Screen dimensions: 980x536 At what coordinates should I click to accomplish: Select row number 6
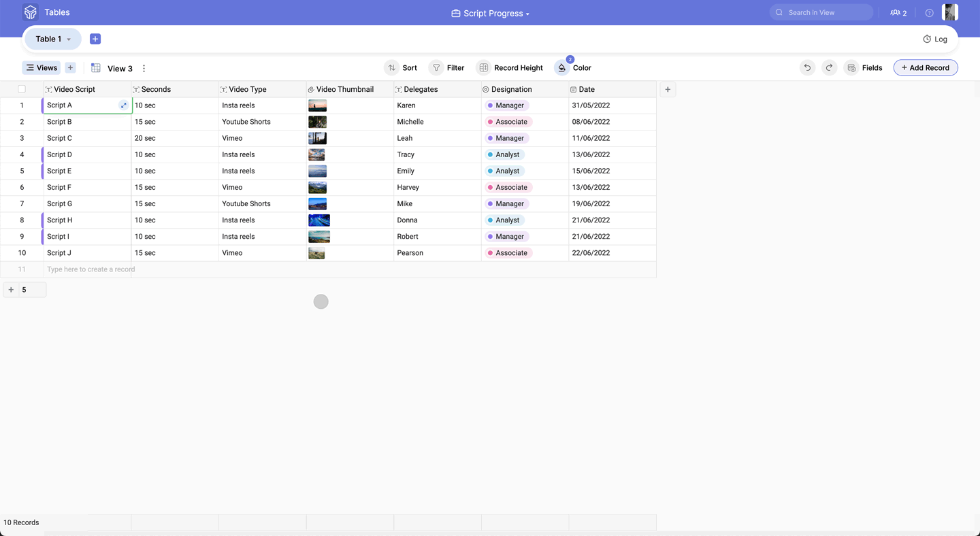click(22, 187)
